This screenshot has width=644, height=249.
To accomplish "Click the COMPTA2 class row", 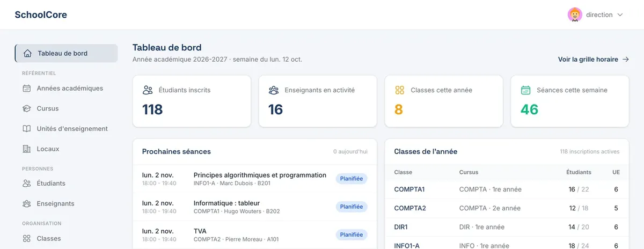I will pos(507,208).
